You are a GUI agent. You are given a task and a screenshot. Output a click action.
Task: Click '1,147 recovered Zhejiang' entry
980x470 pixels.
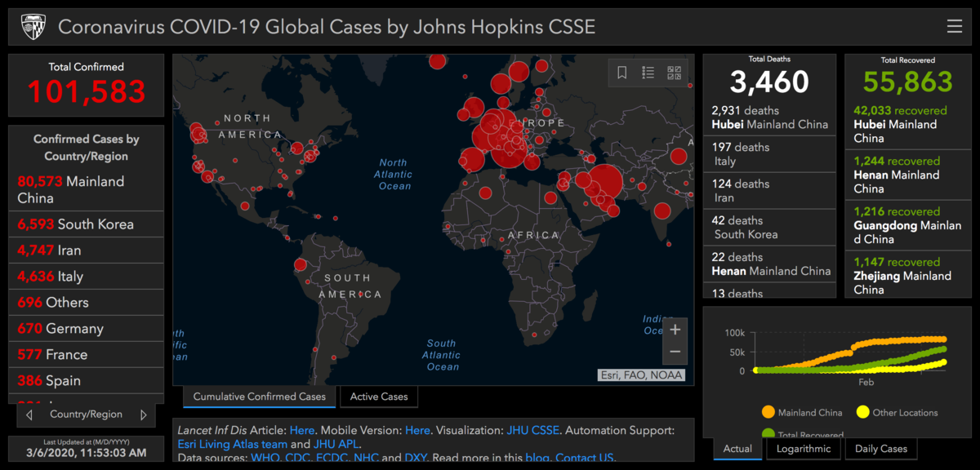point(906,276)
